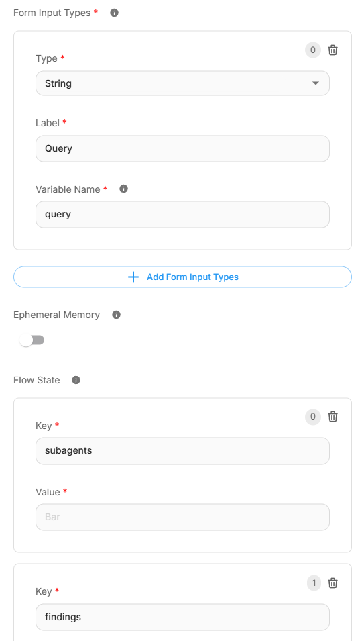Click the Variable Name info icon
This screenshot has width=364, height=641.
(123, 189)
